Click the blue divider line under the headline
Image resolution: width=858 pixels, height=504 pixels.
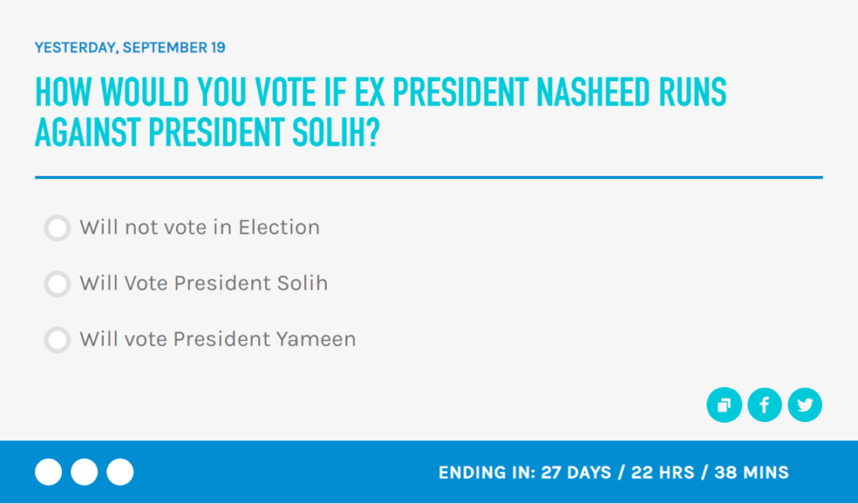click(428, 177)
